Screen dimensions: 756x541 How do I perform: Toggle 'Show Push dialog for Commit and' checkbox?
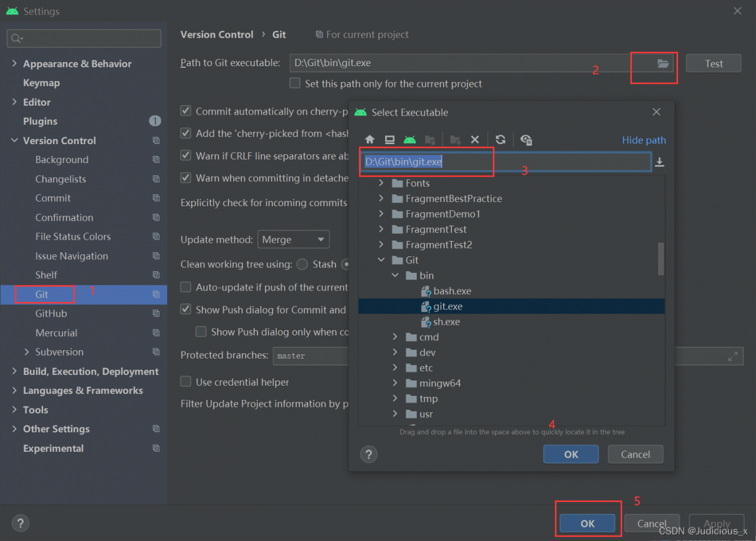(x=185, y=309)
